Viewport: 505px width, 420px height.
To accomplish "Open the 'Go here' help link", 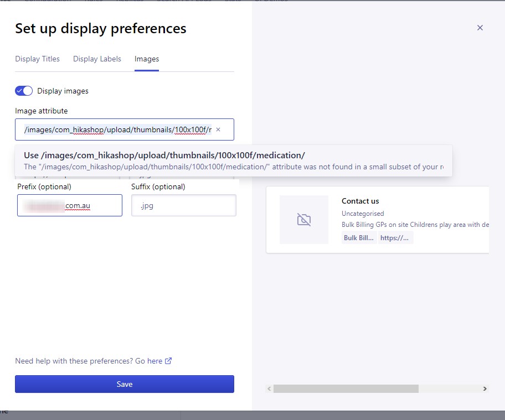I will coord(154,361).
